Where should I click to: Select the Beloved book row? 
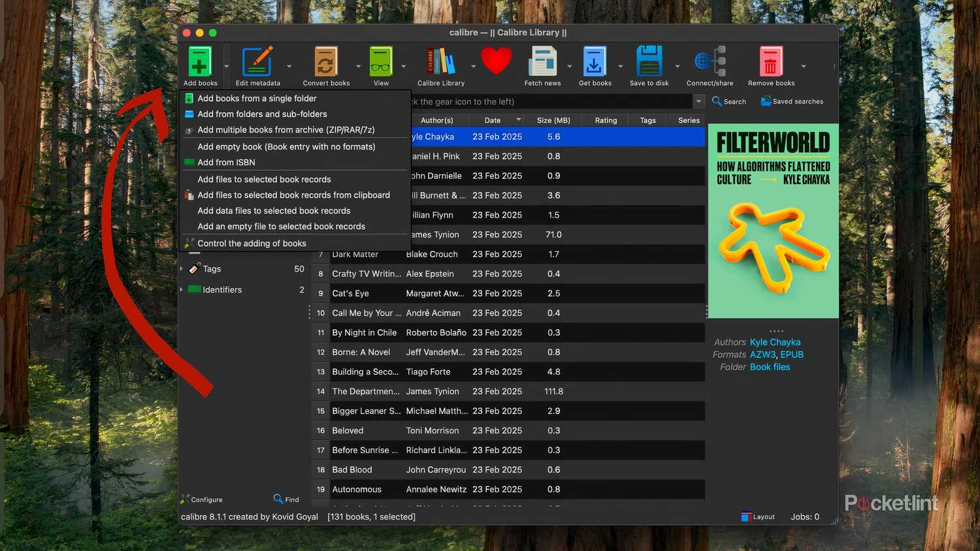pos(508,431)
